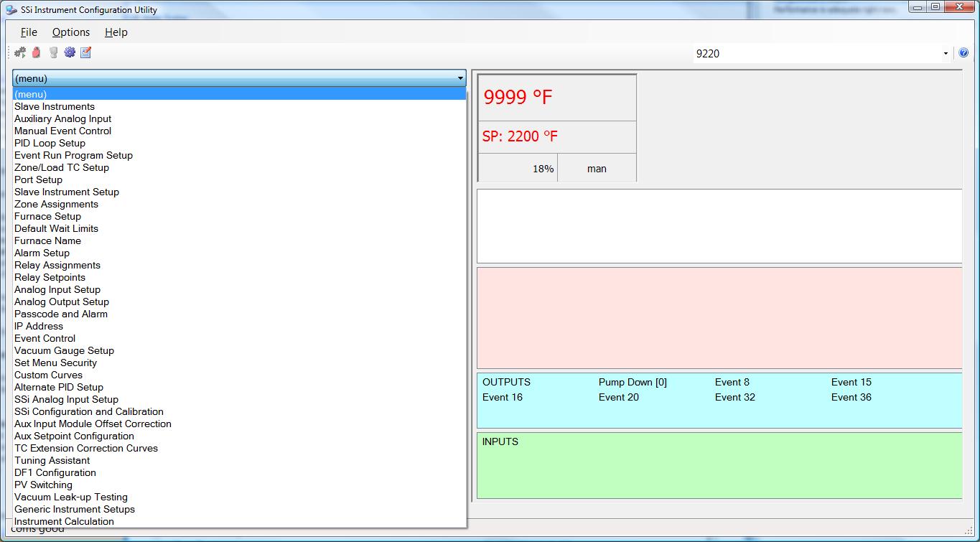
Task: Select Event Run Program Setup
Action: click(239, 155)
